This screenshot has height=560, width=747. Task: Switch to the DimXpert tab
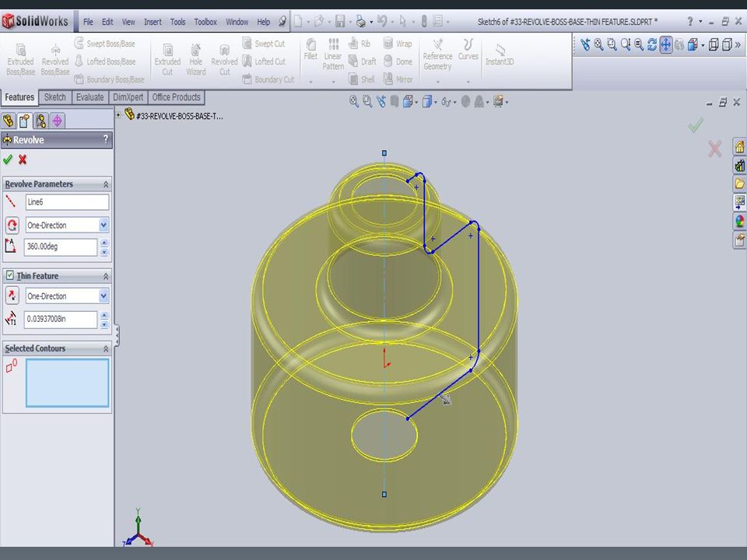tap(128, 97)
